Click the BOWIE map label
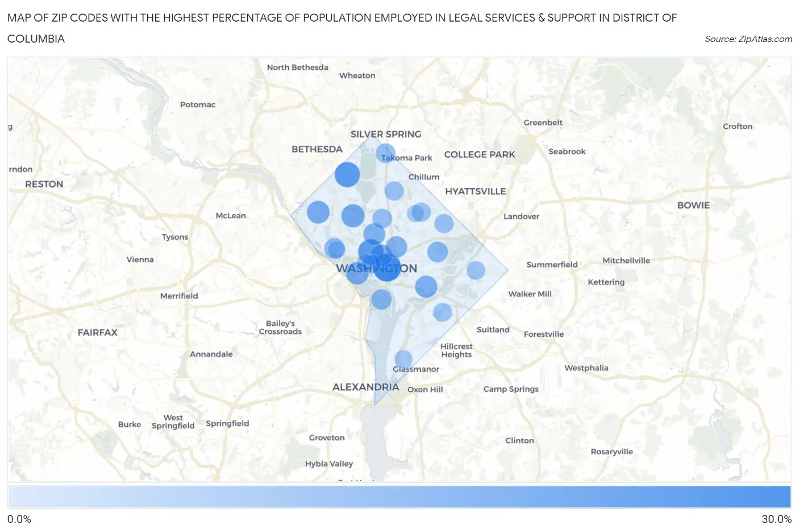The height and width of the screenshot is (532, 799). 693,206
